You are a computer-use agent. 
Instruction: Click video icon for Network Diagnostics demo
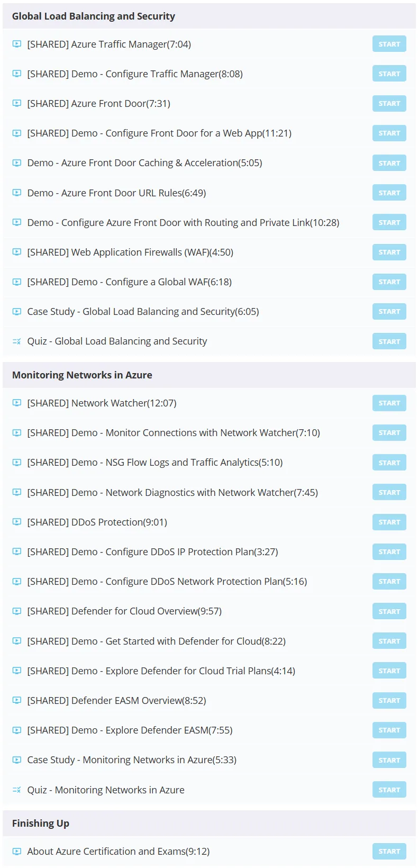(17, 492)
